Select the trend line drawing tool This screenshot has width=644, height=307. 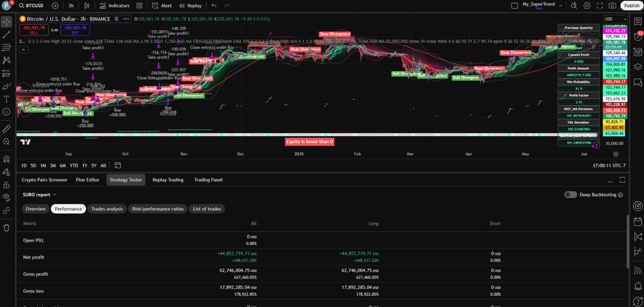(6, 35)
